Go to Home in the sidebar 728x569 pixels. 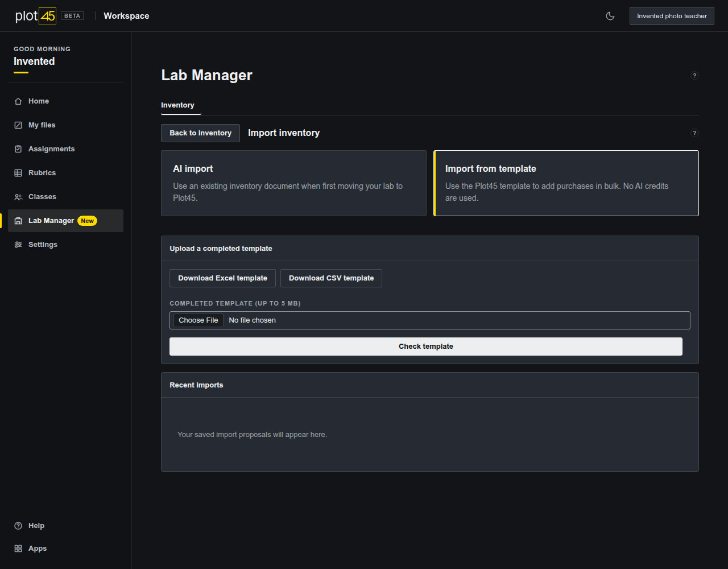coord(65,101)
